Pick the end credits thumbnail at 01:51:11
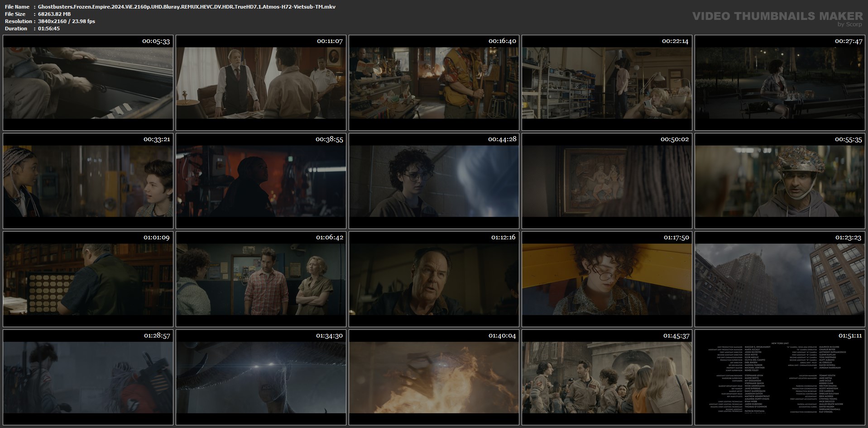 click(780, 377)
